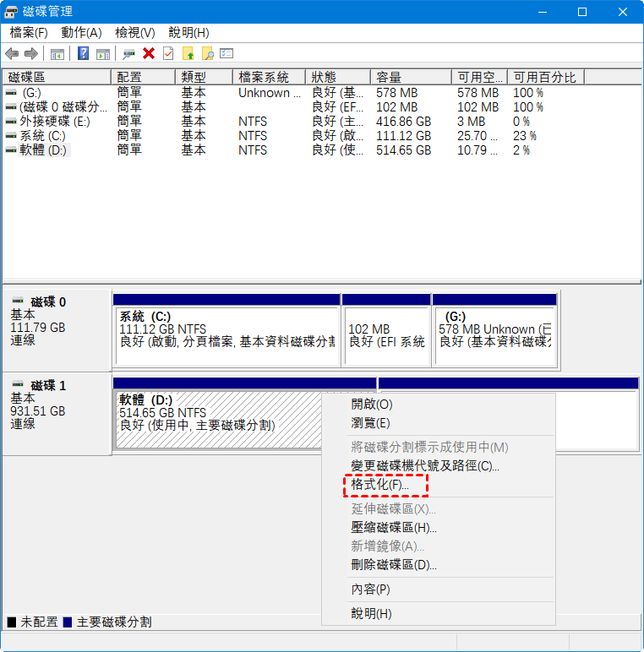Click the Forward arrow toolbar icon
Viewport: 644px width, 652px height.
point(31,54)
